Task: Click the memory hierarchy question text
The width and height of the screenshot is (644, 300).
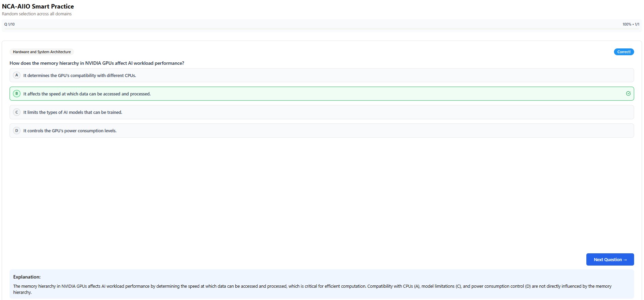Action: click(x=97, y=63)
